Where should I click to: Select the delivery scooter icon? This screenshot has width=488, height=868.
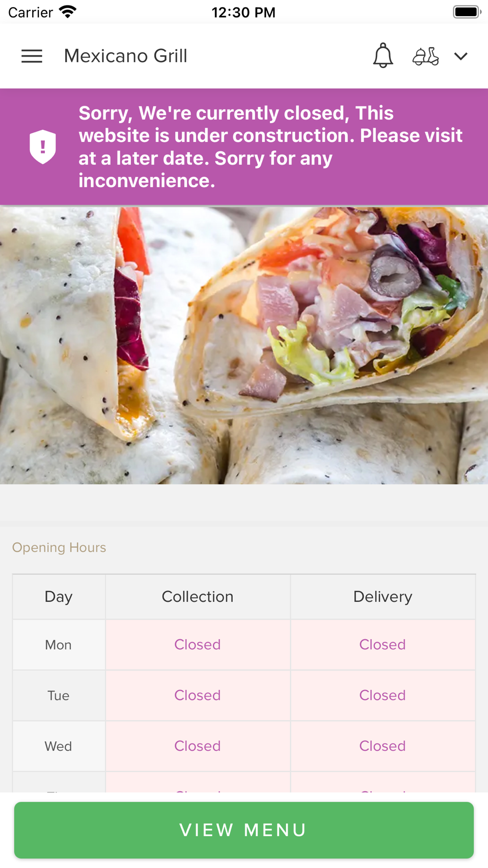[x=426, y=56]
